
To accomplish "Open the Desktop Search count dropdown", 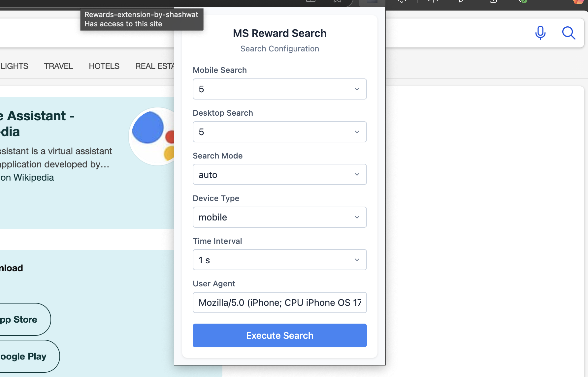I will [279, 132].
